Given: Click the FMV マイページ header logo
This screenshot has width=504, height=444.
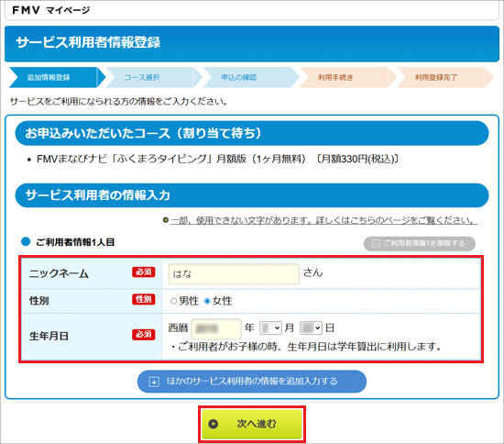Looking at the screenshot, I should [51, 10].
